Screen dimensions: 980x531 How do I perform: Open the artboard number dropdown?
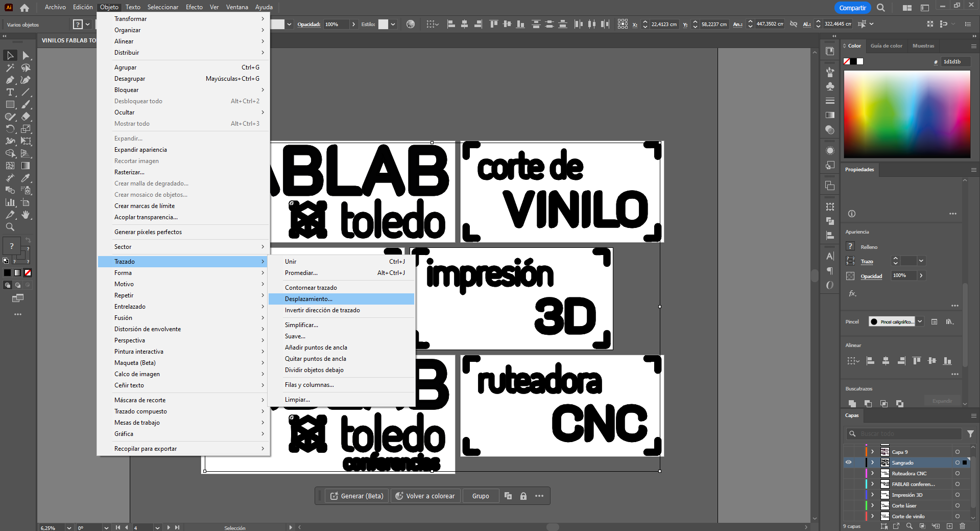[157, 527]
